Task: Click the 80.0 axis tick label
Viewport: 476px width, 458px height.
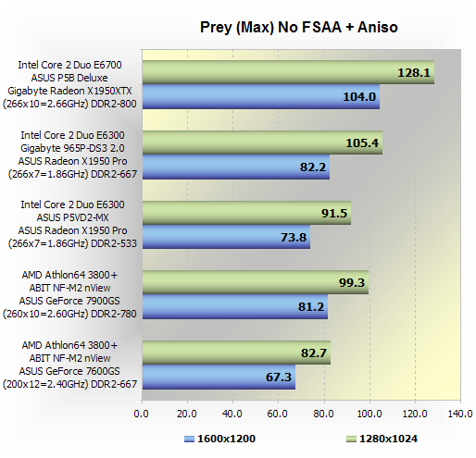Action: 323,414
